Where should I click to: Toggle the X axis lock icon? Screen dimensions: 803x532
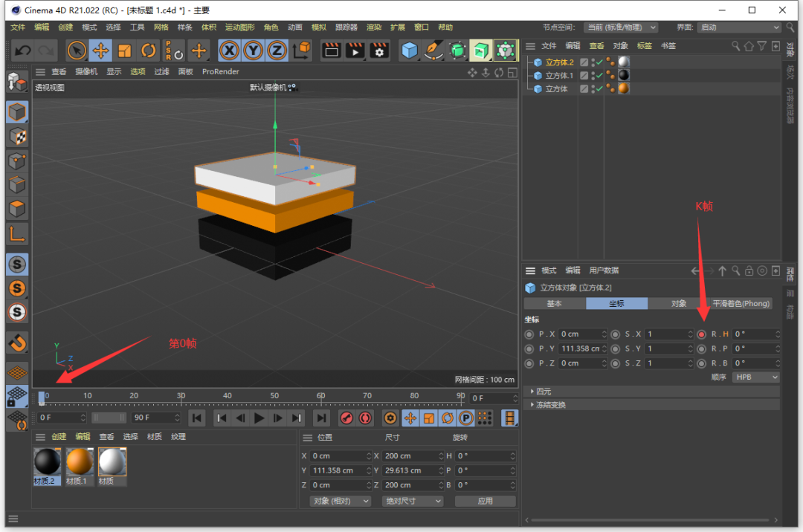click(x=229, y=51)
